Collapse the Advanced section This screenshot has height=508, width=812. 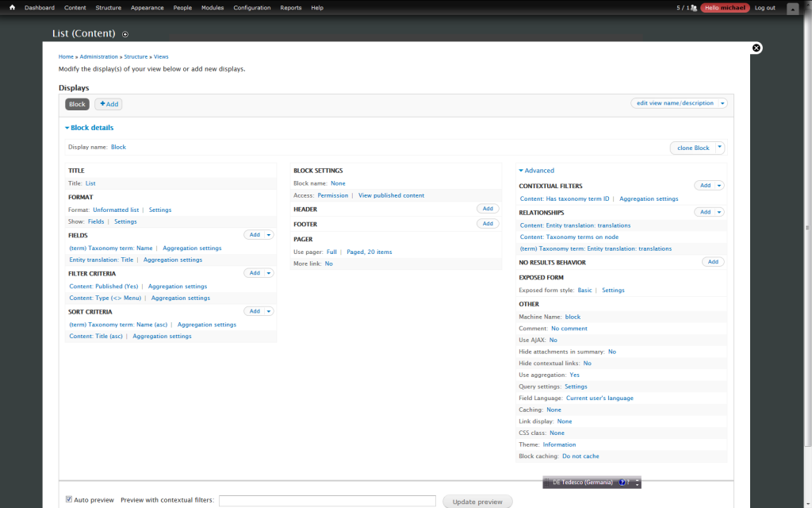click(x=536, y=171)
